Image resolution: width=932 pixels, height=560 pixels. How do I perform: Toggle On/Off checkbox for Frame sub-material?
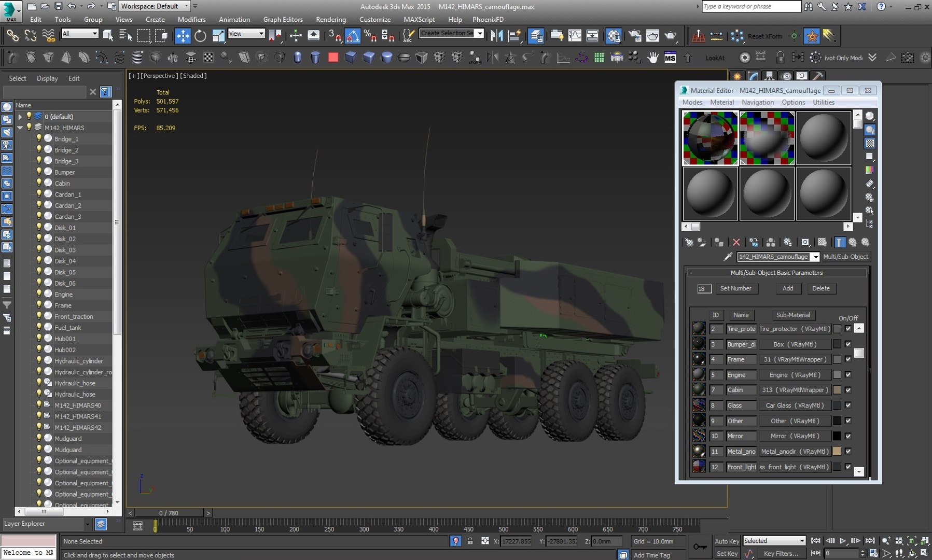tap(848, 359)
